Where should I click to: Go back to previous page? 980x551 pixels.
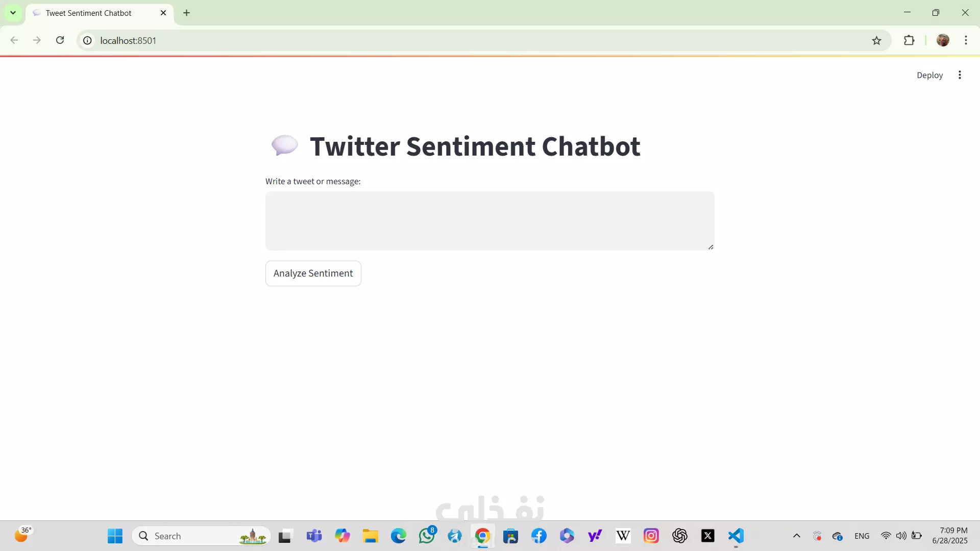coord(14,40)
